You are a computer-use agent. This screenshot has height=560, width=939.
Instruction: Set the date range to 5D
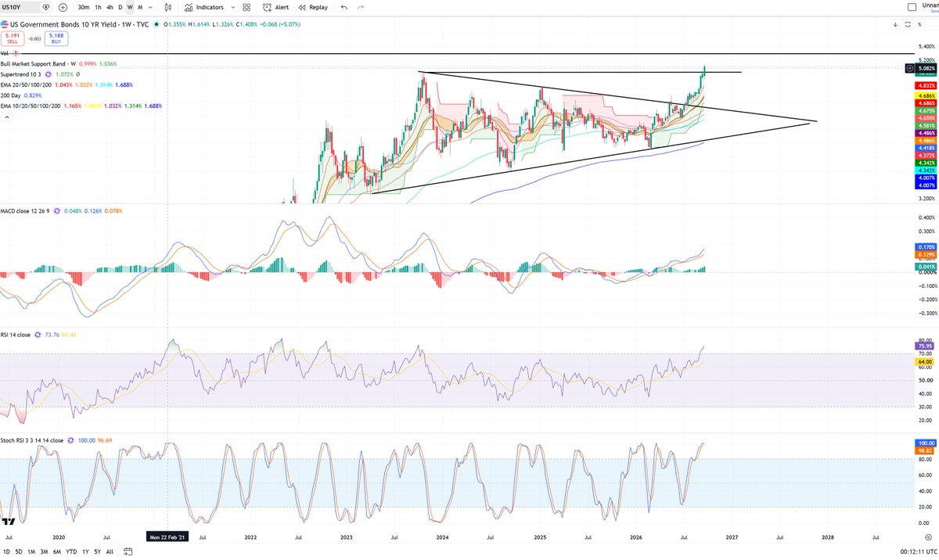pos(20,551)
